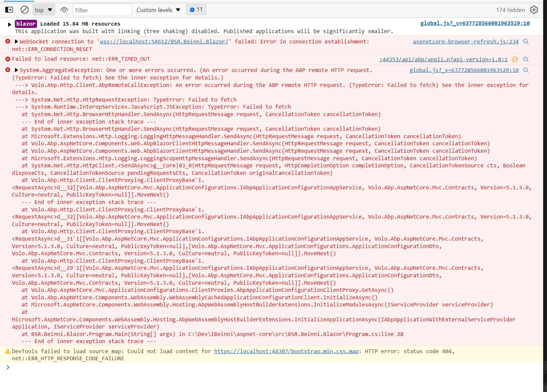Expand the WebSocket connection error details
Screen dimensions: 547x392
point(16,41)
